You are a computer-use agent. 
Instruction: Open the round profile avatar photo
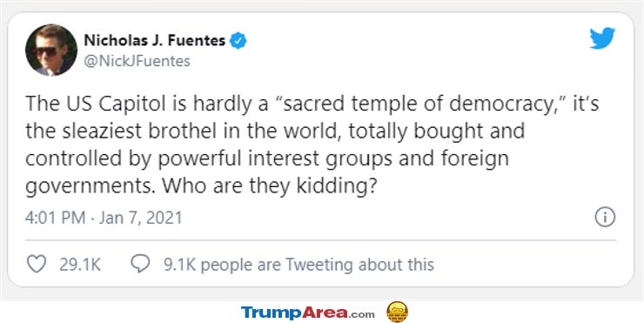pyautogui.click(x=51, y=50)
